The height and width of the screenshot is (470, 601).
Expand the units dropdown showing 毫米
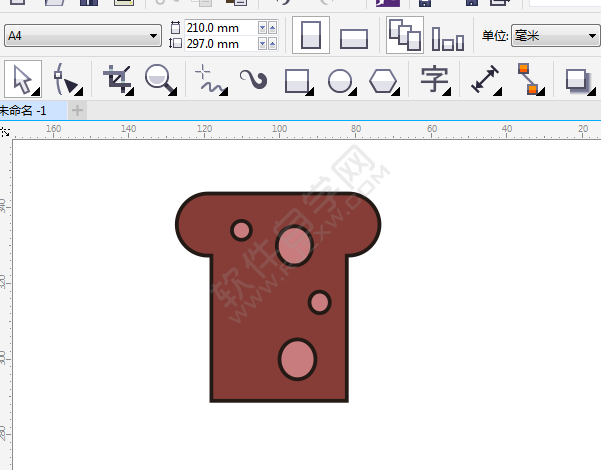[x=554, y=36]
